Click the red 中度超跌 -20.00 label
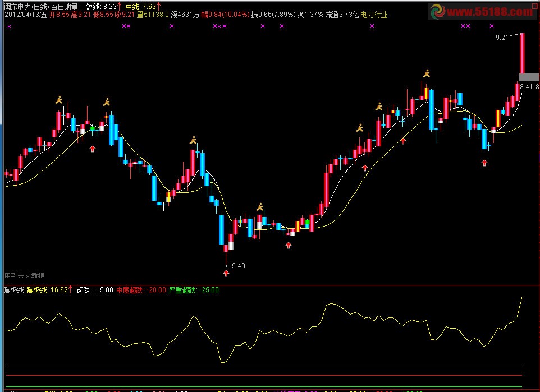Viewport: 540px width, 392px height. (141, 290)
